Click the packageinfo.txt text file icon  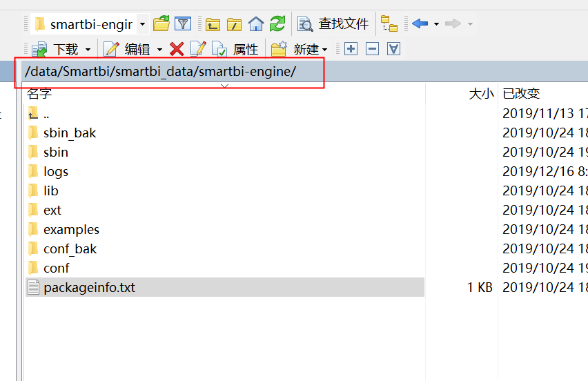point(33,288)
